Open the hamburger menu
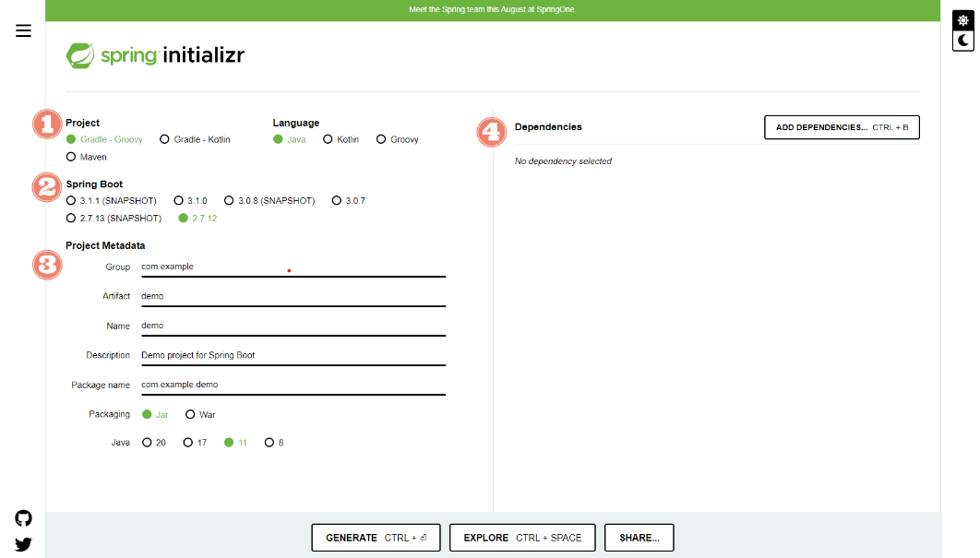980x558 pixels. coord(23,30)
